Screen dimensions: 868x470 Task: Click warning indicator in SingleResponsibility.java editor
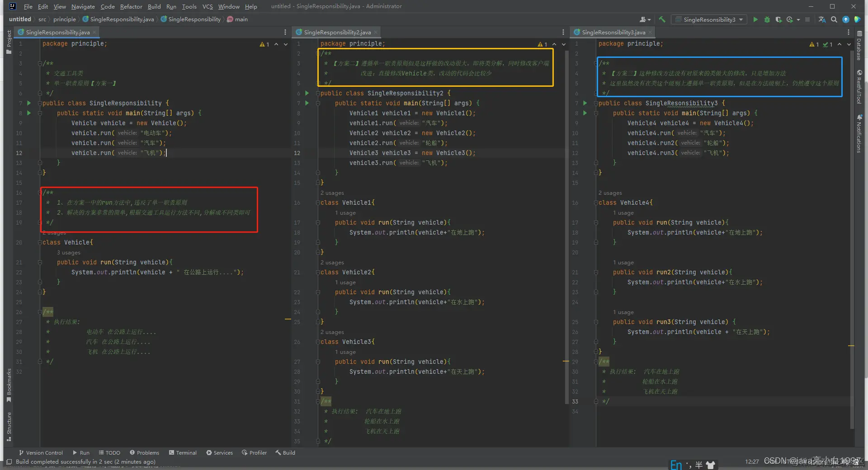[264, 44]
